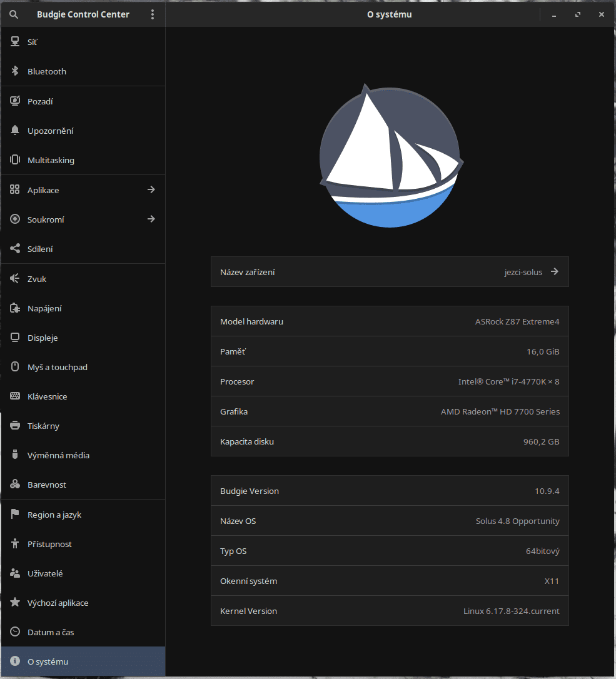Open Zvuk sound settings
616x679 pixels.
tap(83, 279)
